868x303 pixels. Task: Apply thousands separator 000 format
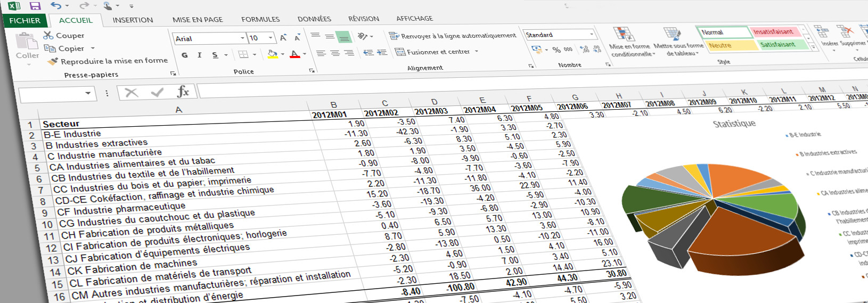pos(568,50)
